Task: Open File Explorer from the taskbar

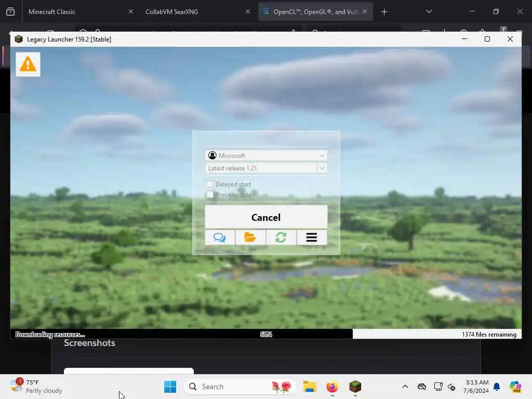Action: (310, 387)
